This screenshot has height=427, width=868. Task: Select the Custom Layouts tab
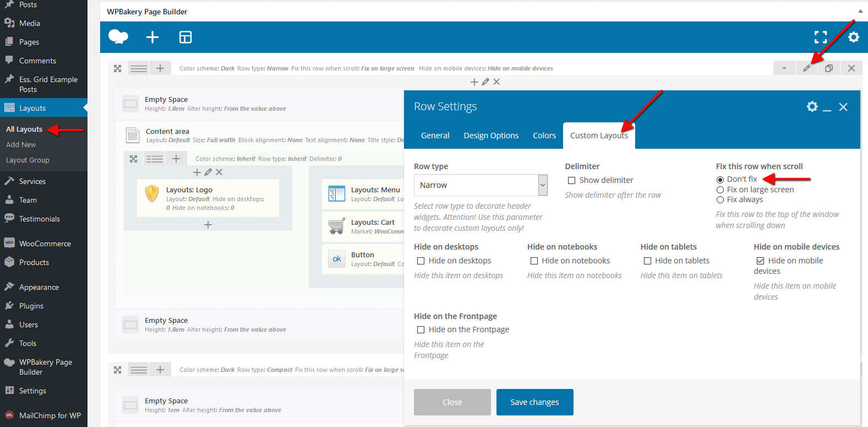(x=599, y=136)
